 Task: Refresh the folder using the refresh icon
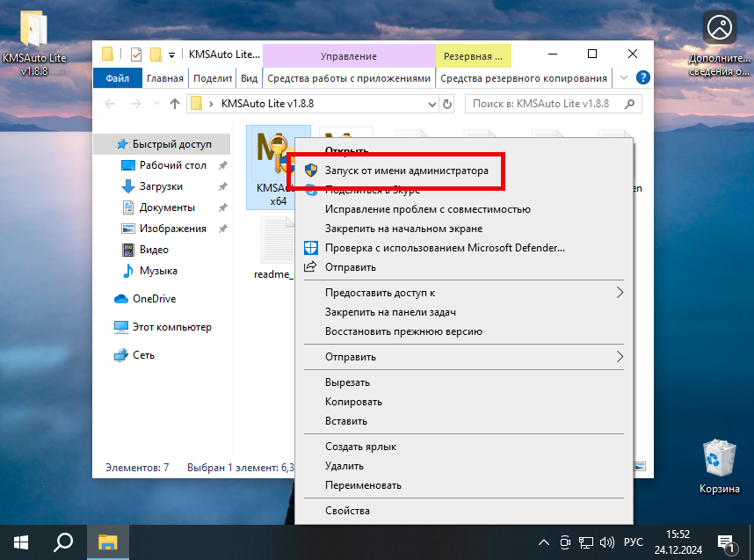(446, 103)
